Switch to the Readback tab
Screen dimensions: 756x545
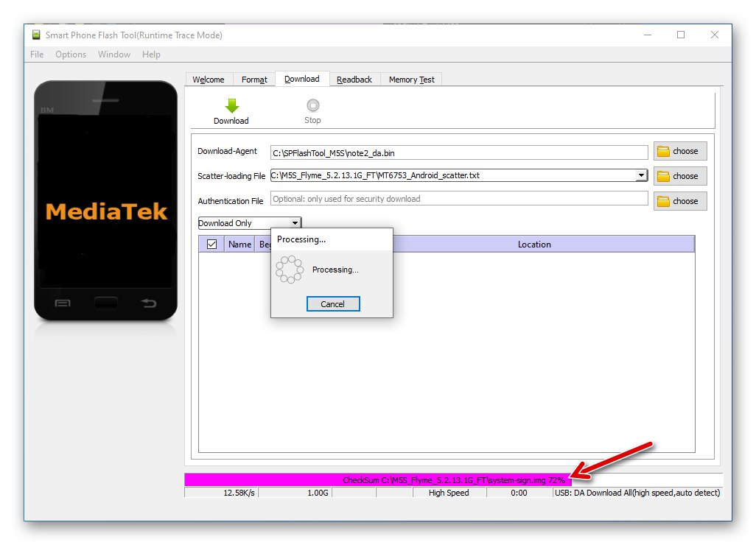[354, 79]
